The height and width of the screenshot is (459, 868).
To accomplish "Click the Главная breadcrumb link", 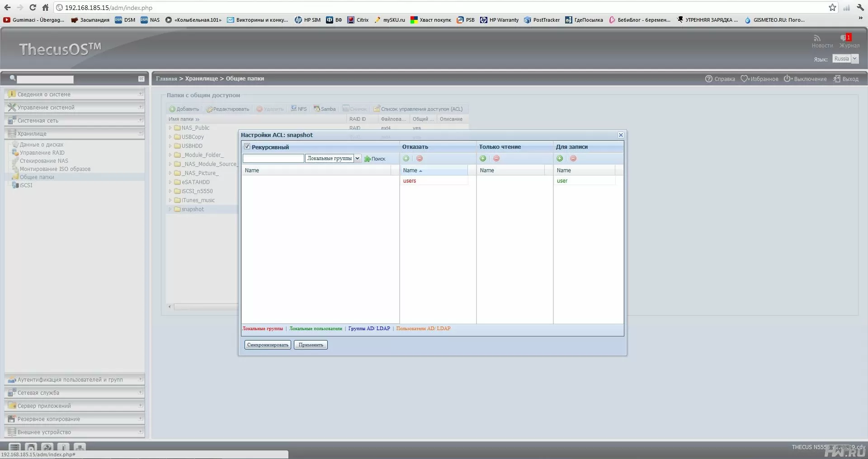I will (166, 79).
